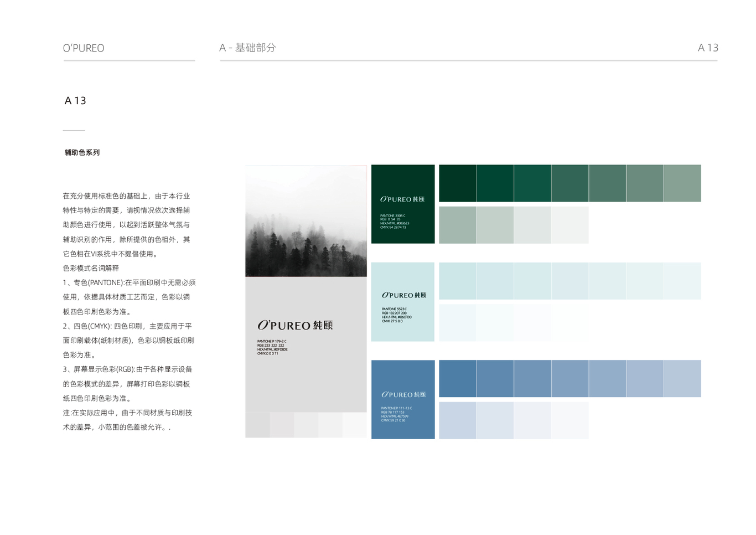This screenshot has width=756, height=535.
Task: Click the note starting '注:在实际应用中'
Action: [x=127, y=413]
